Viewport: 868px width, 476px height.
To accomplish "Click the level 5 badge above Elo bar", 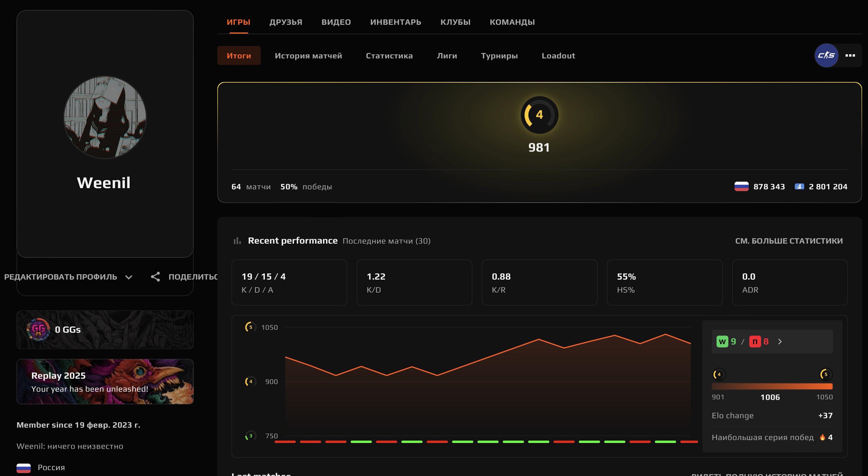I will pyautogui.click(x=825, y=374).
